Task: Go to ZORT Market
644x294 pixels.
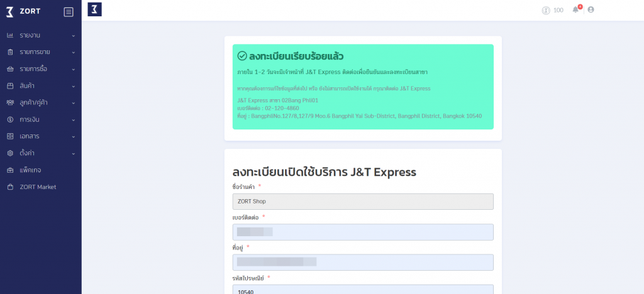Action: tap(41, 187)
